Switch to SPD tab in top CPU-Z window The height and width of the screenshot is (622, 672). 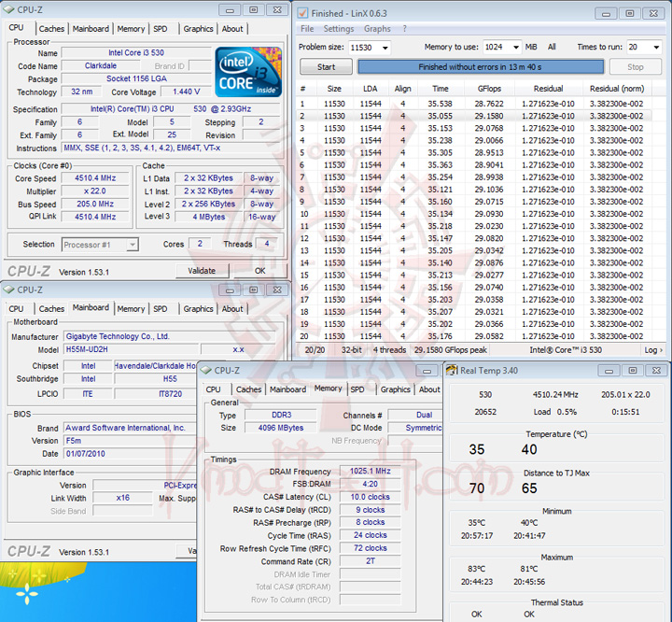pyautogui.click(x=161, y=29)
